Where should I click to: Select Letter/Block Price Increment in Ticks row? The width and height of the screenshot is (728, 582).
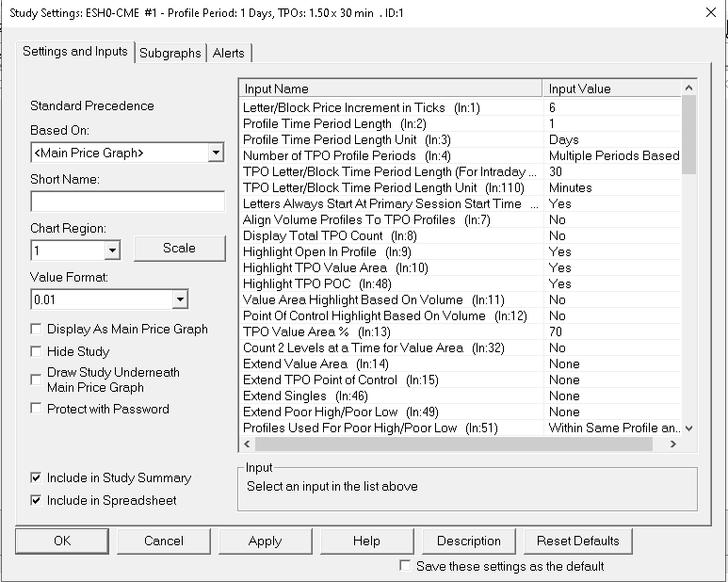(x=461, y=107)
